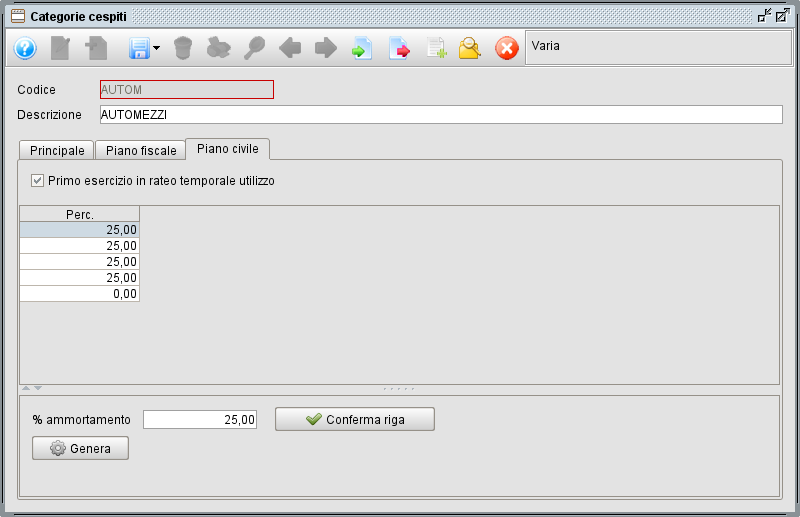Click the maximize window icon in title bar
This screenshot has width=800, height=517.
click(x=783, y=16)
